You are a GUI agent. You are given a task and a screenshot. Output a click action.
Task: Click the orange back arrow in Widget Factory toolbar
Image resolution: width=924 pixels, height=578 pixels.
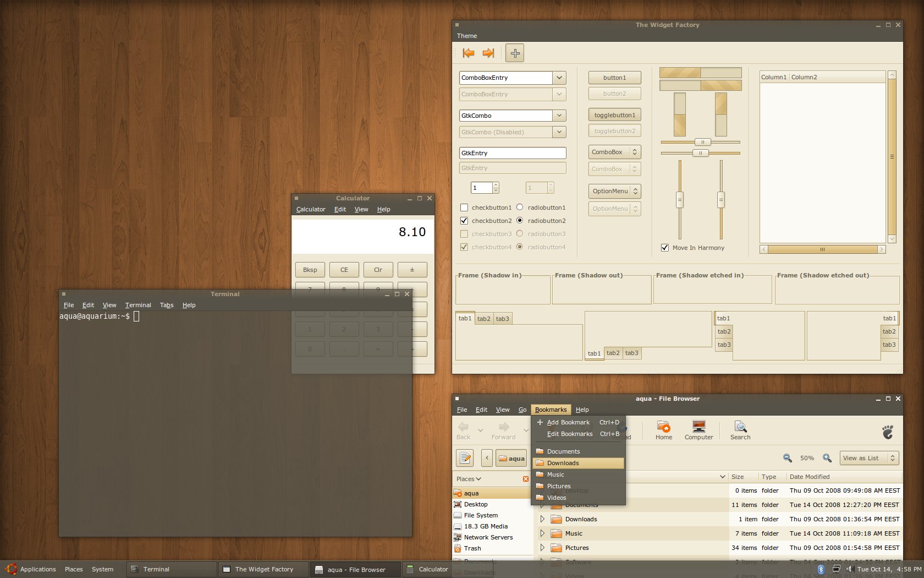pyautogui.click(x=469, y=53)
